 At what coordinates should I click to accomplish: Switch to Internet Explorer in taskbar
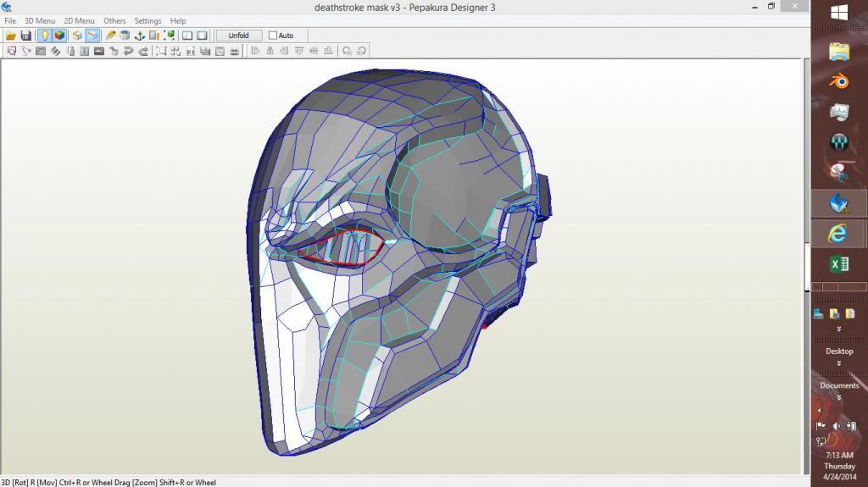(x=839, y=233)
